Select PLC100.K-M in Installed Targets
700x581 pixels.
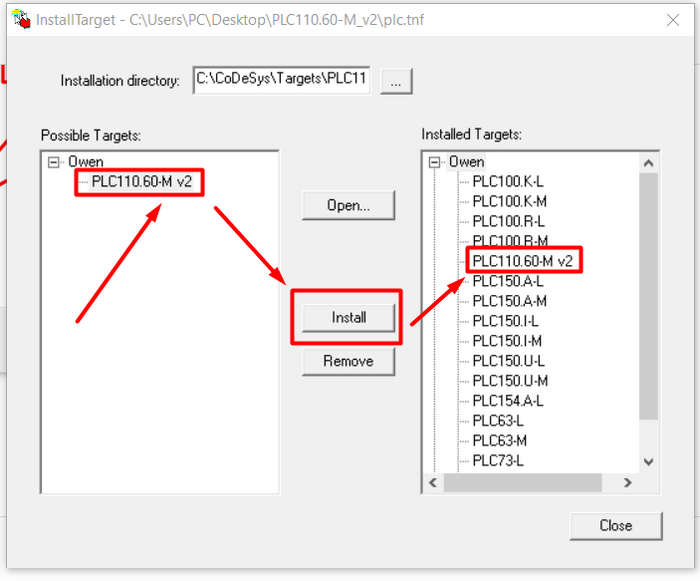pyautogui.click(x=509, y=201)
